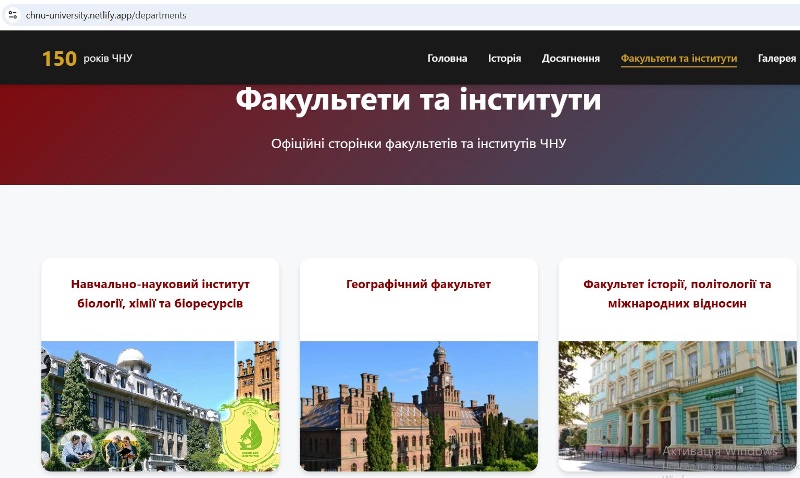Click the golden "150" logo number
Screen dimensions: 800x478
pyautogui.click(x=59, y=59)
